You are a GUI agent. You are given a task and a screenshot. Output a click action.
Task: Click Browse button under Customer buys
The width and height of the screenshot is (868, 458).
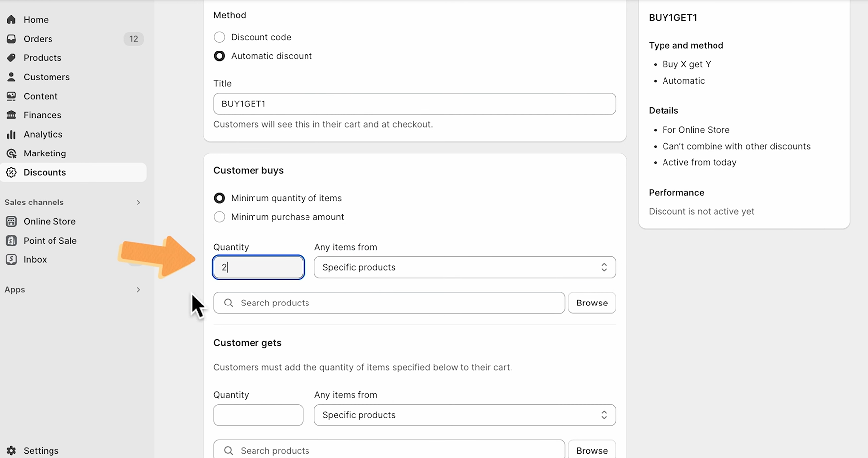(x=592, y=303)
